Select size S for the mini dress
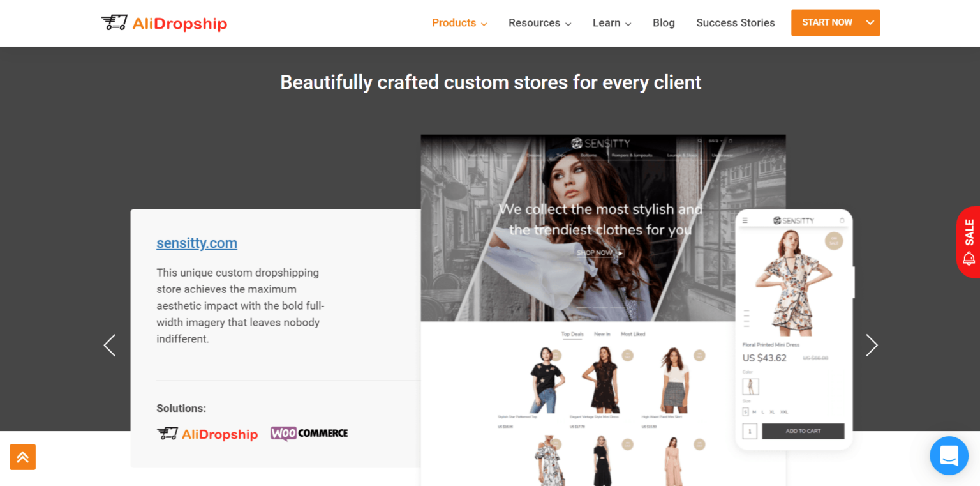 tap(745, 412)
